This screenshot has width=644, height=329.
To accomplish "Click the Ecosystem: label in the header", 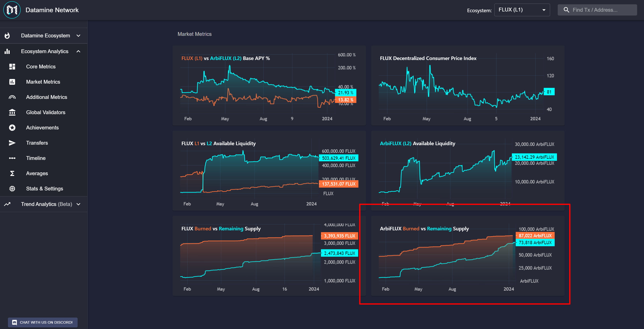I will pyautogui.click(x=479, y=10).
